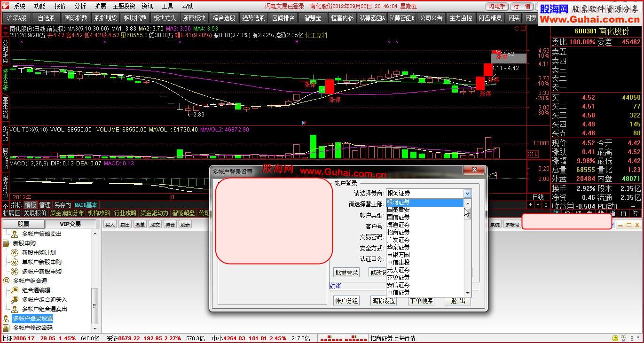Click the 多帐户修改密码 calculator icon

(6, 328)
